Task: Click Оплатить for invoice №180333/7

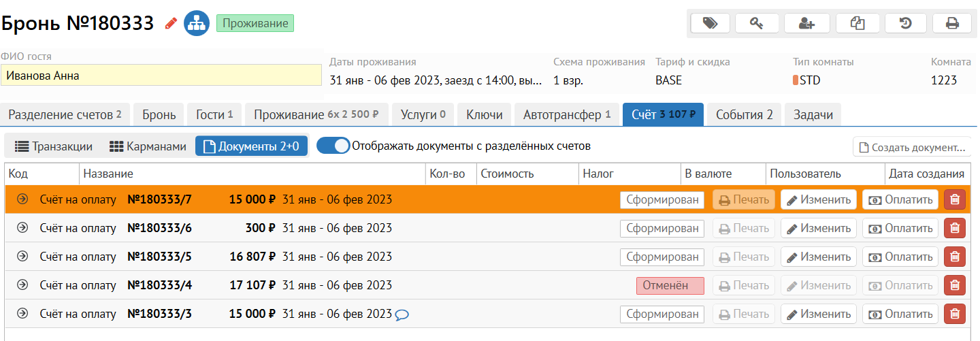Action: click(900, 200)
